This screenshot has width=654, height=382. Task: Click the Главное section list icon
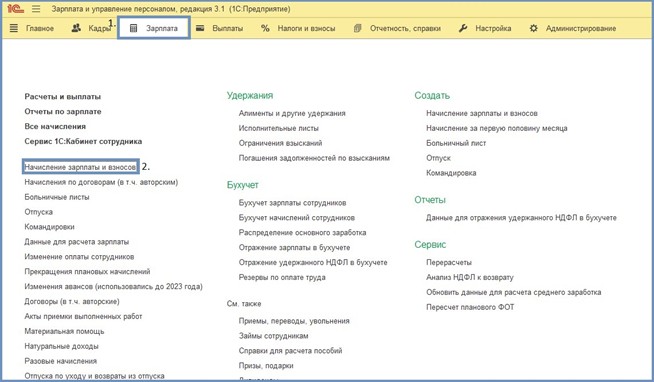point(14,28)
